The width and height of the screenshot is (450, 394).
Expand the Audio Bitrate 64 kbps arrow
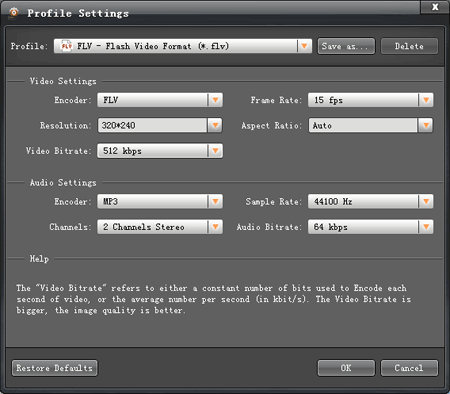pyautogui.click(x=426, y=227)
